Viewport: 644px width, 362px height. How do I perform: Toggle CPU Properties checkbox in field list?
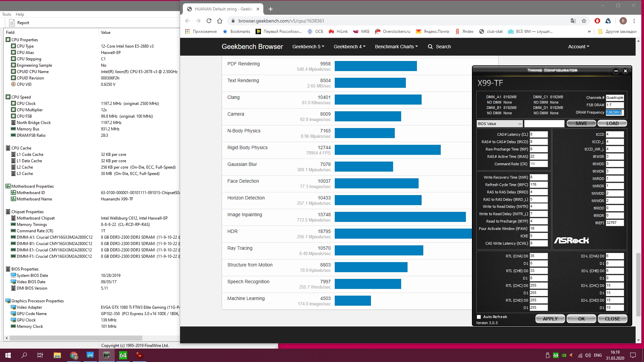coord(8,40)
